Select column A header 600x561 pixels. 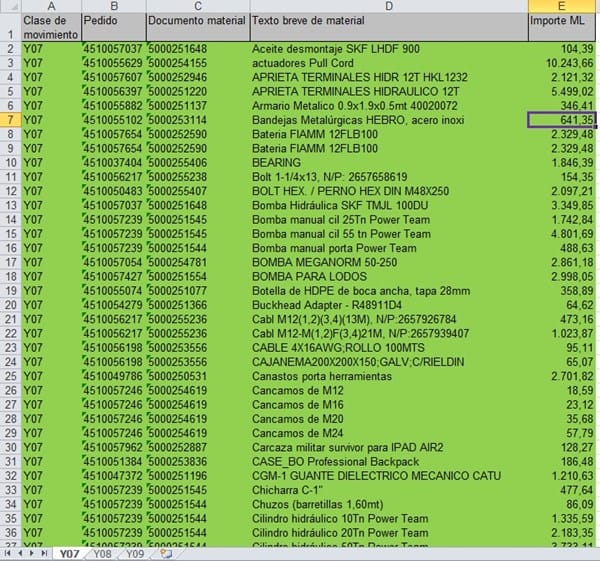[51, 6]
